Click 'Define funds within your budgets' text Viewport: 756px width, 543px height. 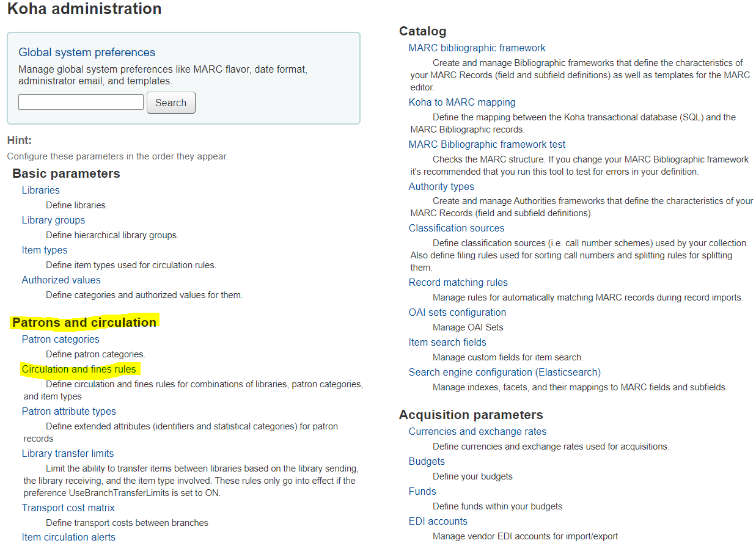point(497,506)
